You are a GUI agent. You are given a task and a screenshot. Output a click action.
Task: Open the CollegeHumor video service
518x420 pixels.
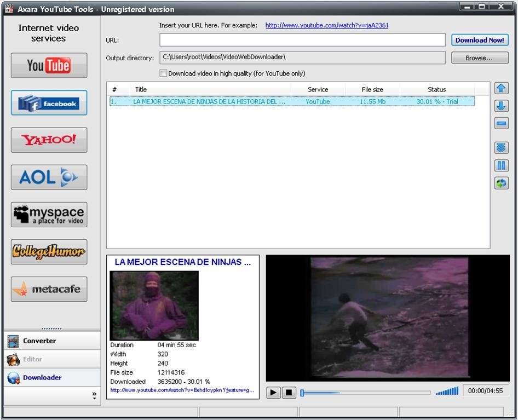click(x=49, y=252)
